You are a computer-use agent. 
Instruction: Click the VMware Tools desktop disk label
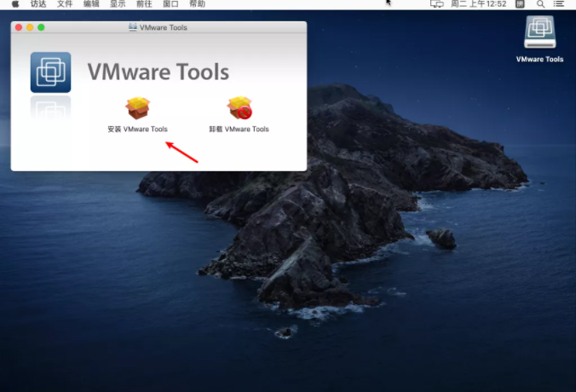tap(539, 59)
